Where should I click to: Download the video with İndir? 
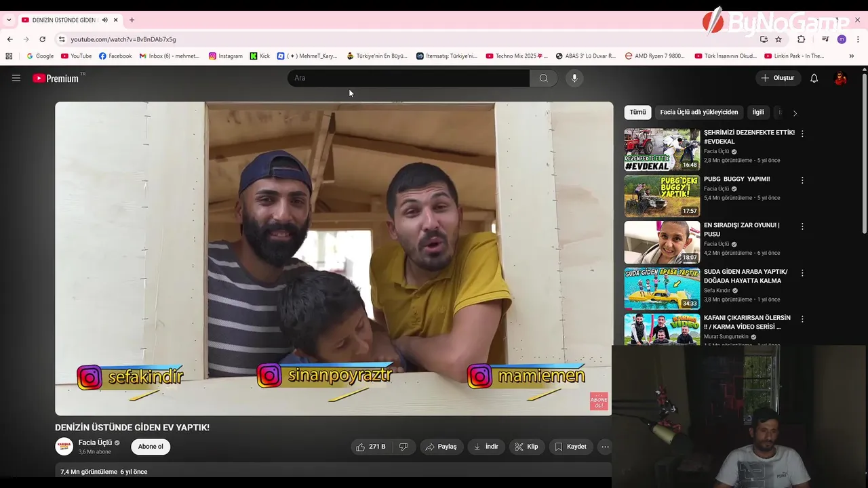point(486,447)
